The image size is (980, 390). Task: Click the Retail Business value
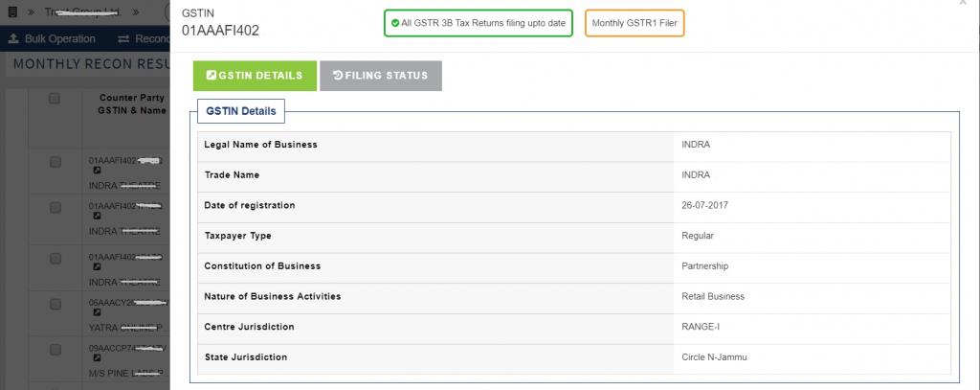coord(713,297)
